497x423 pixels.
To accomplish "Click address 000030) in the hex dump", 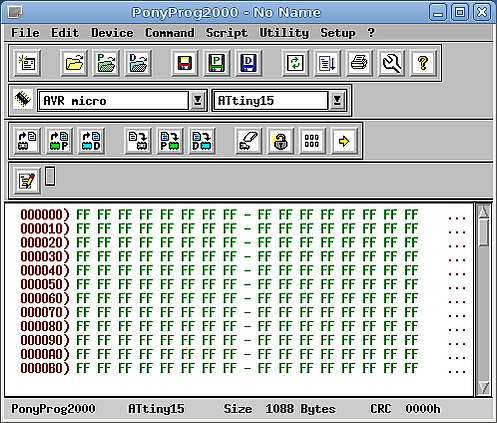I will point(45,257).
